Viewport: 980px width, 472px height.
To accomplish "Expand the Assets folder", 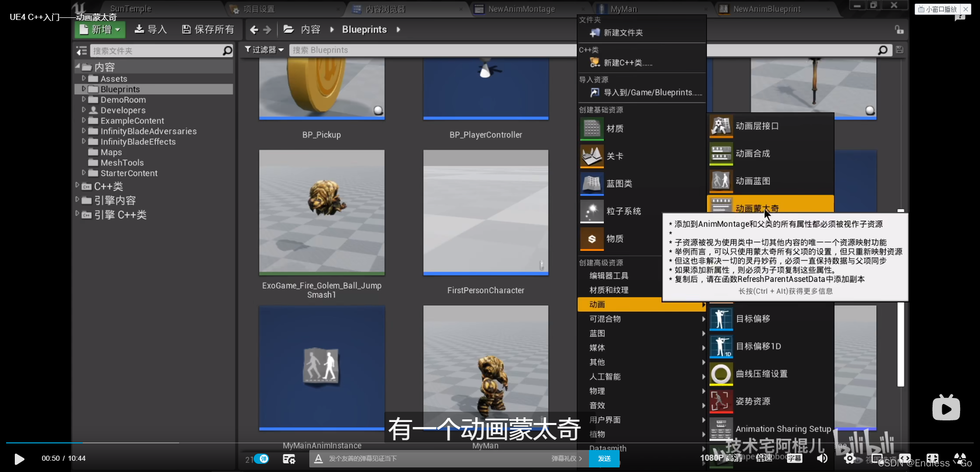I will [x=84, y=79].
